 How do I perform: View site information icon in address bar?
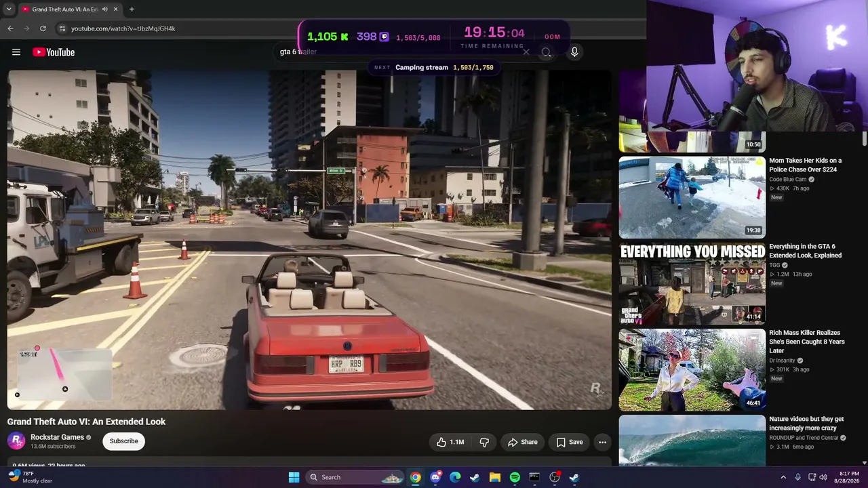tap(62, 28)
